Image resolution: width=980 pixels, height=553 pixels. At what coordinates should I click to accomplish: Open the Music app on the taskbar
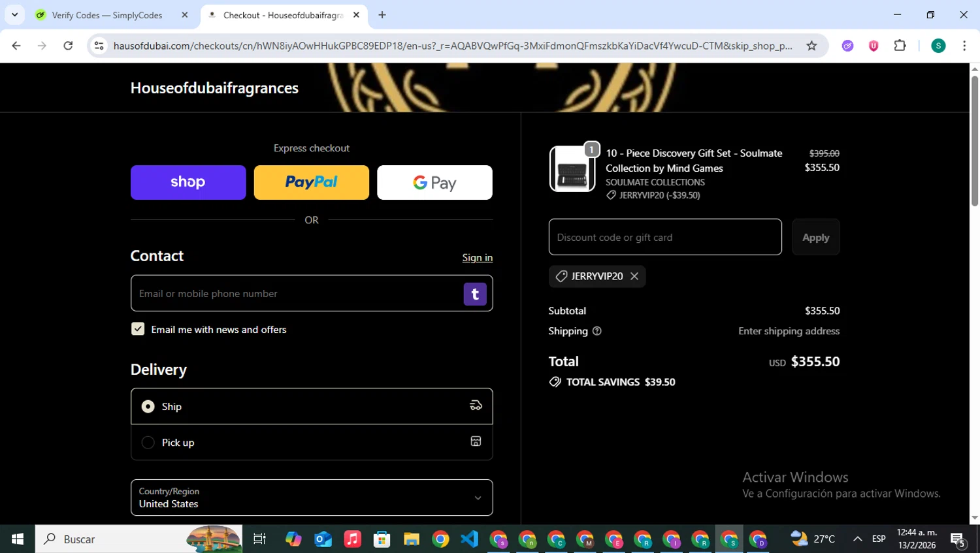pos(352,539)
